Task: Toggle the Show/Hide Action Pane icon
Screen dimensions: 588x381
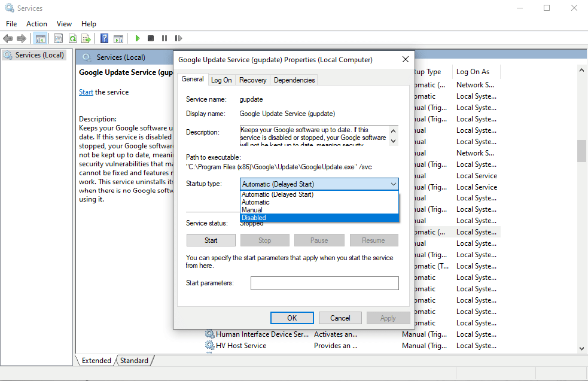Action: click(118, 38)
